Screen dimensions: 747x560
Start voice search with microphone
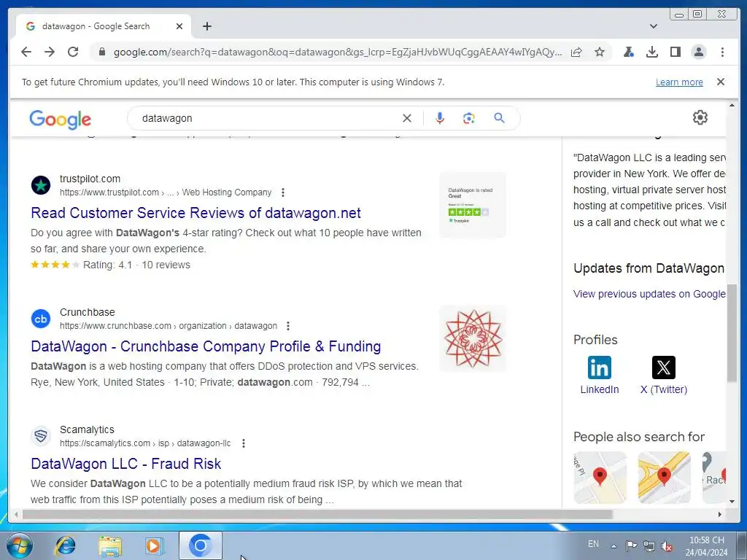point(440,118)
